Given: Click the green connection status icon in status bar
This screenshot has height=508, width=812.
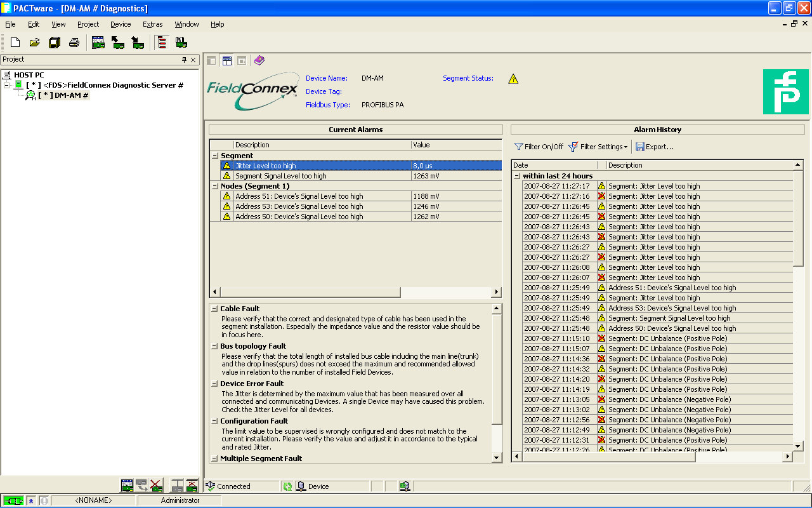Looking at the screenshot, I should (13, 500).
